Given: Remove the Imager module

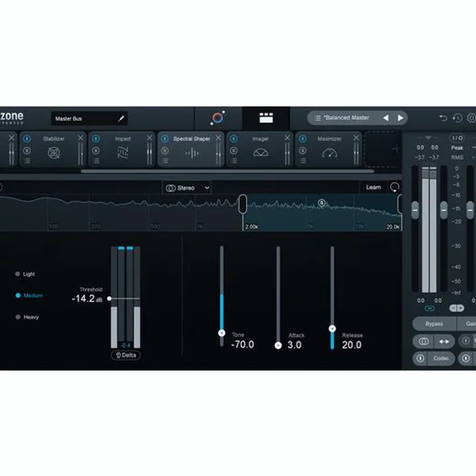Looking at the screenshot, I should [287, 138].
